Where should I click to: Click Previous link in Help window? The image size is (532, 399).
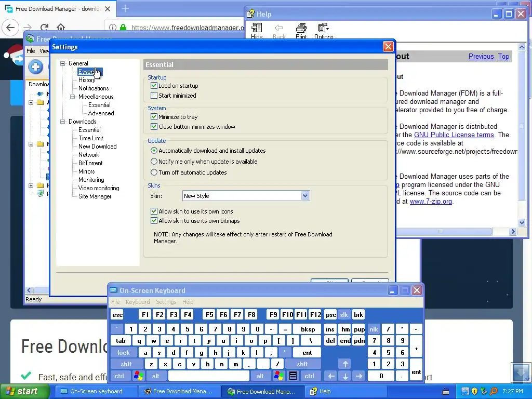tap(481, 56)
